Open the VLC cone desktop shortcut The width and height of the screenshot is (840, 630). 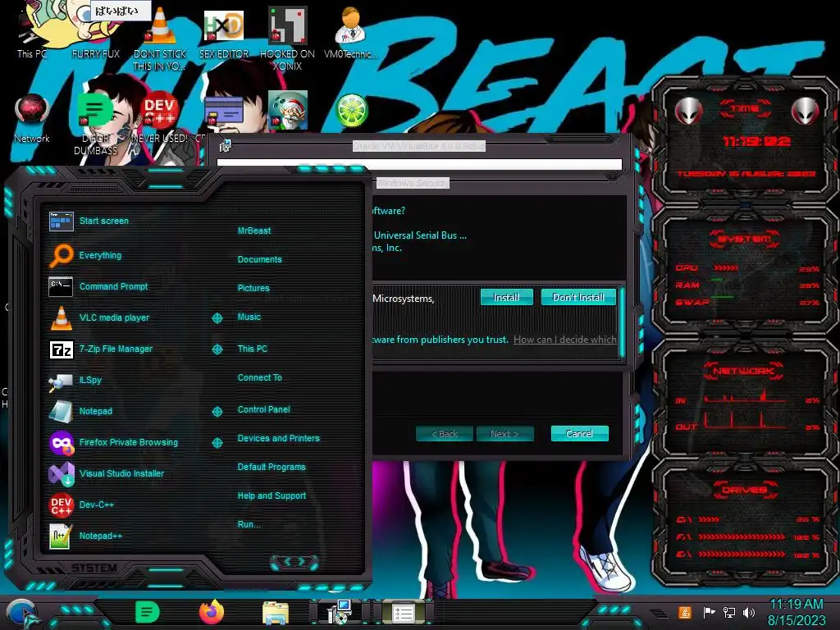click(x=160, y=38)
